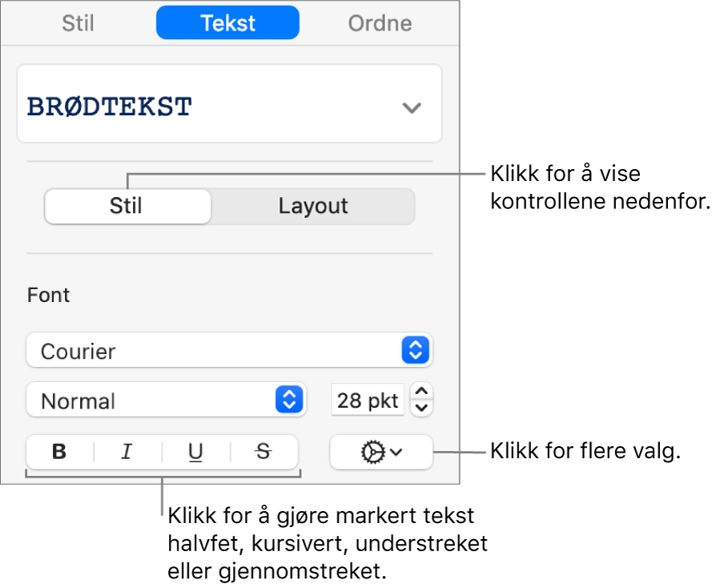
Task: Switch to the Stil tab at top
Action: click(x=78, y=23)
